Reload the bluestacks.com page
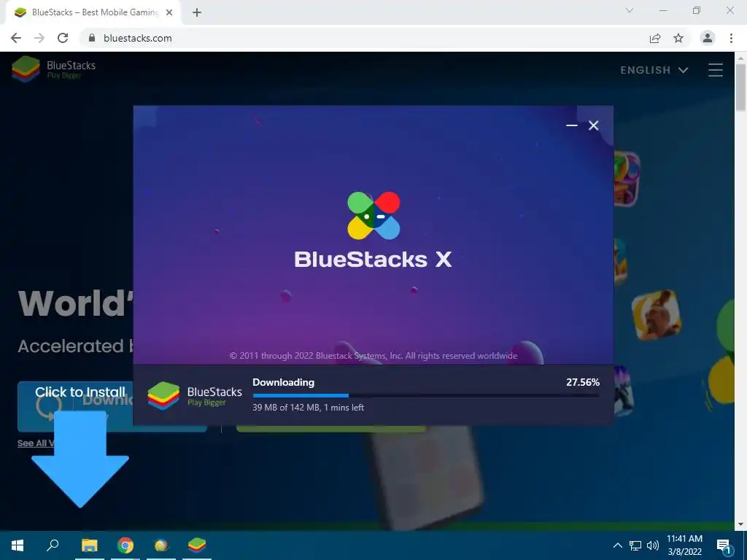 point(63,38)
